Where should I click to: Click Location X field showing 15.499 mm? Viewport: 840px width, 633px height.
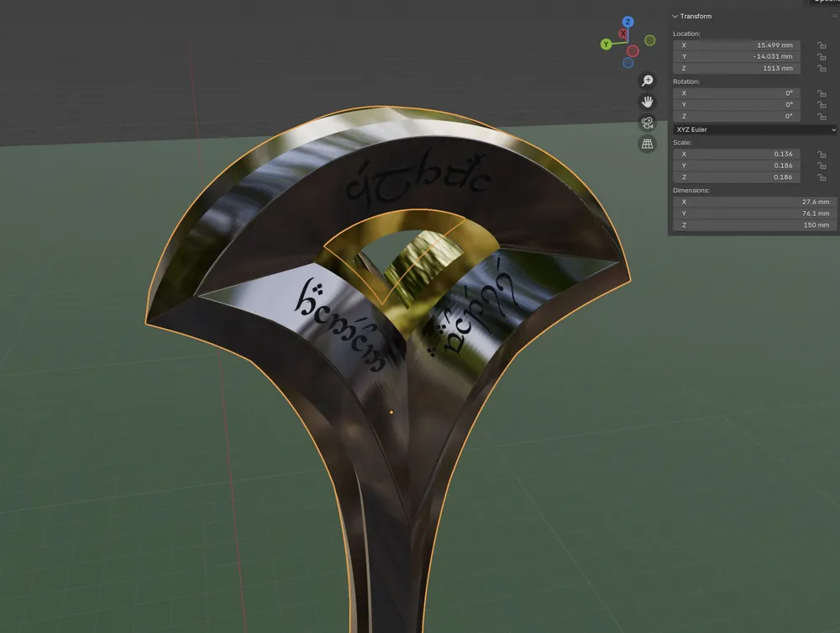click(737, 45)
